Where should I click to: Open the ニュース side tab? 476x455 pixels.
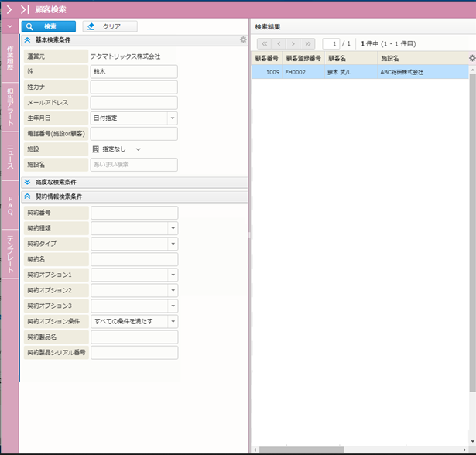[x=9, y=157]
